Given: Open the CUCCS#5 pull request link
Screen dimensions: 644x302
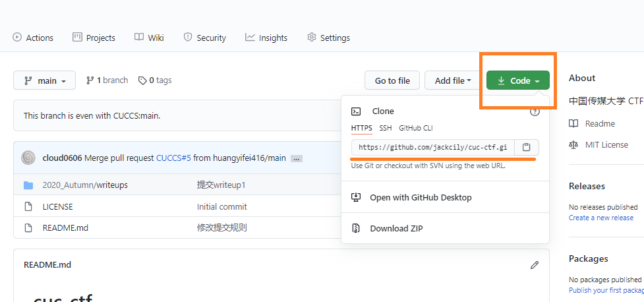Looking at the screenshot, I should tap(173, 158).
